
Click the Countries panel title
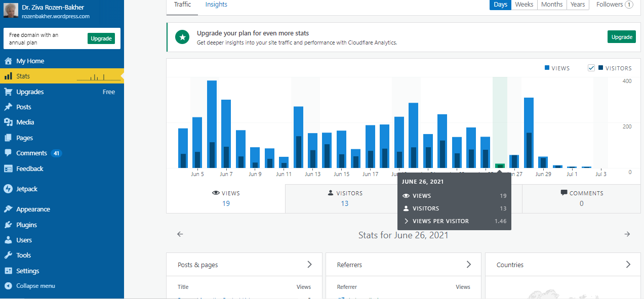510,265
